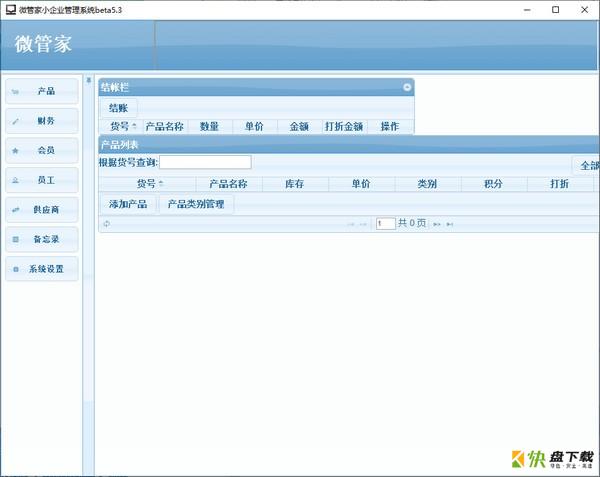Click the 类别 column header
600x477 pixels.
(428, 184)
